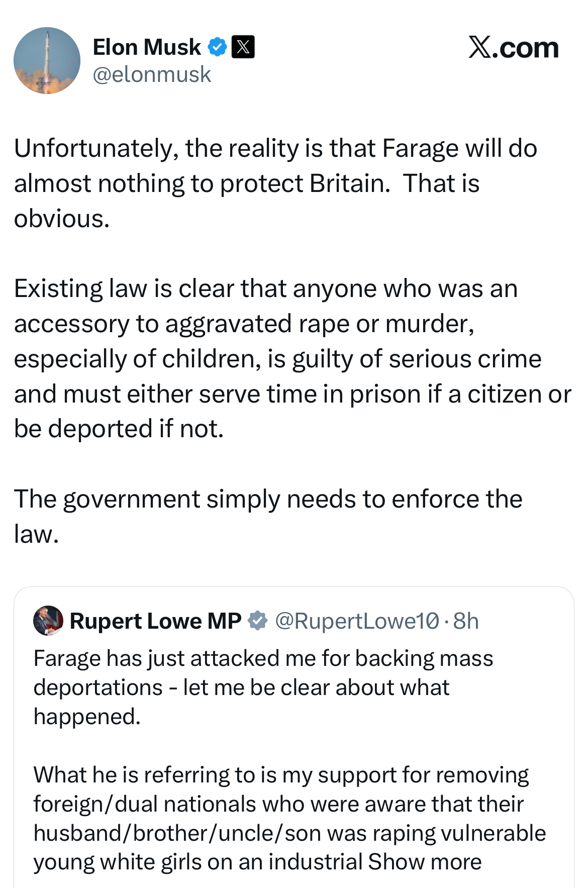The height and width of the screenshot is (888, 588).
Task: Click the paragraph starting 'Existing law is clear'
Action: [291, 358]
